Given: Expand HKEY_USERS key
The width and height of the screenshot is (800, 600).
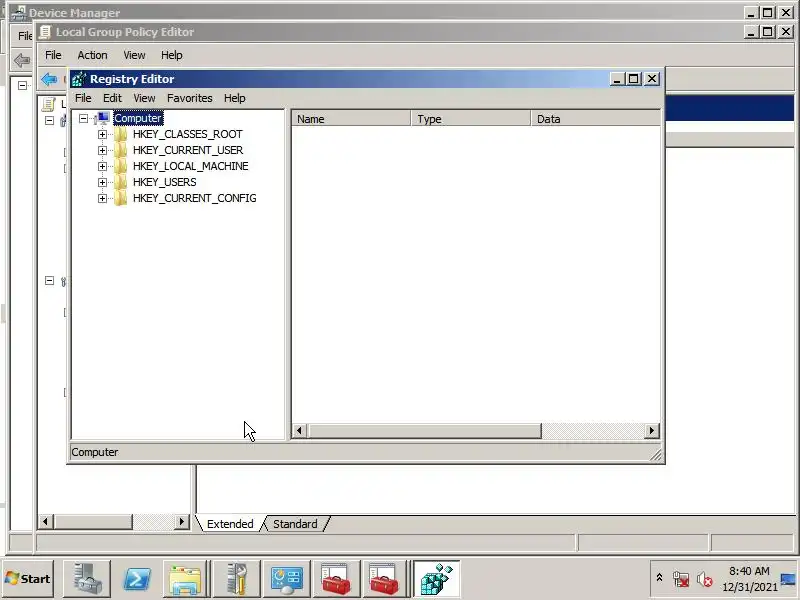Looking at the screenshot, I should click(x=102, y=183).
